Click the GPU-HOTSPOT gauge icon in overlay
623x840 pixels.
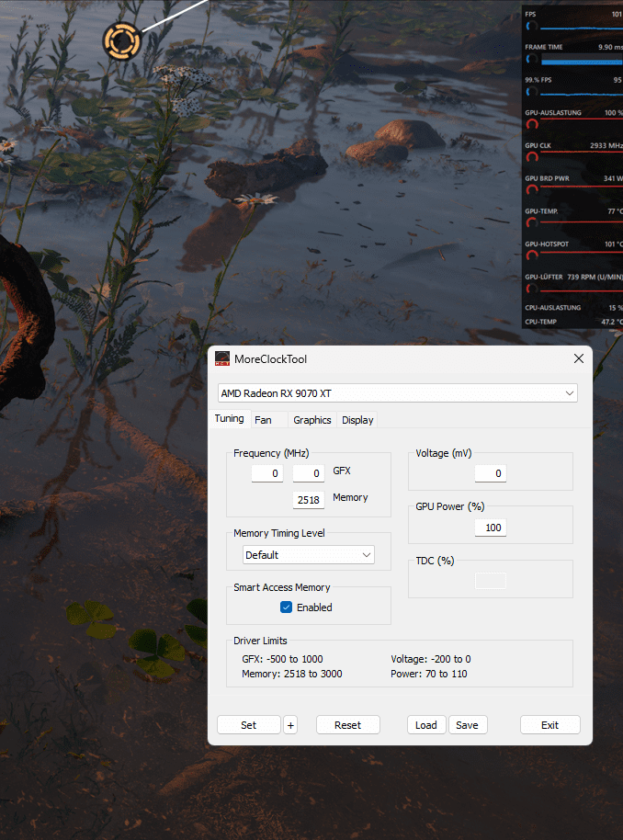(532, 256)
